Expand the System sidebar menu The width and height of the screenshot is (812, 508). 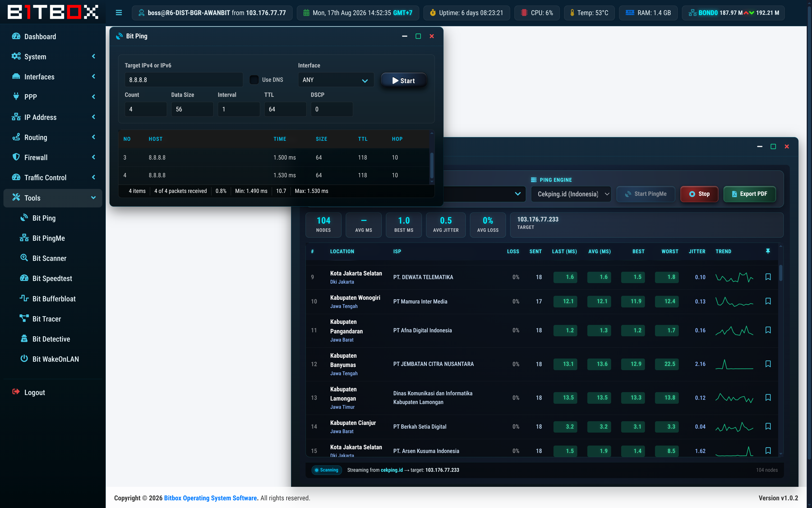coord(53,56)
